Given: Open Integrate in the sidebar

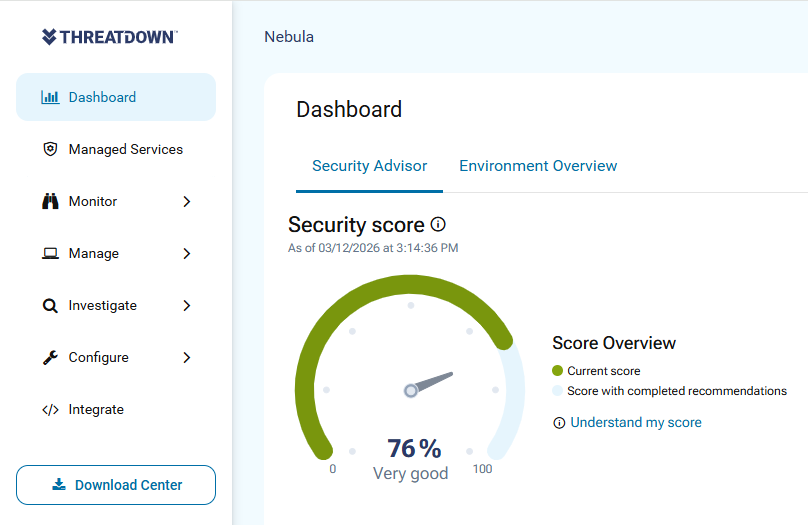Looking at the screenshot, I should 116,410.
